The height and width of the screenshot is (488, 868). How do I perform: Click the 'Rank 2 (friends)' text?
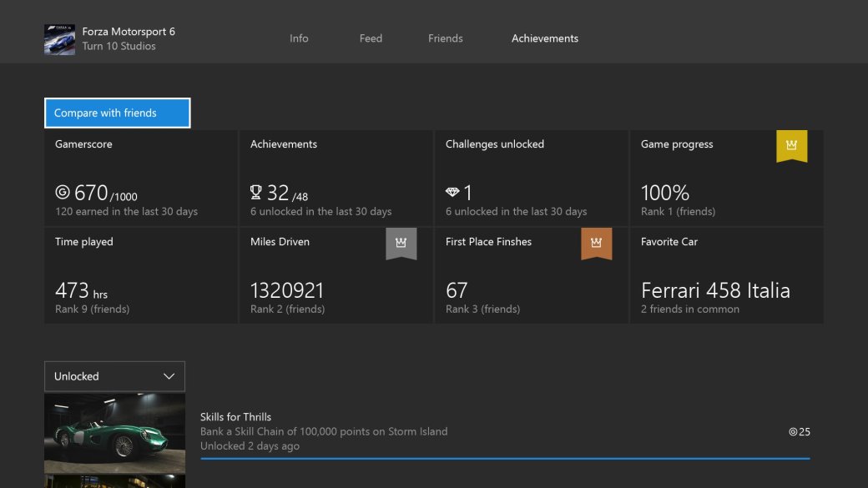point(287,309)
